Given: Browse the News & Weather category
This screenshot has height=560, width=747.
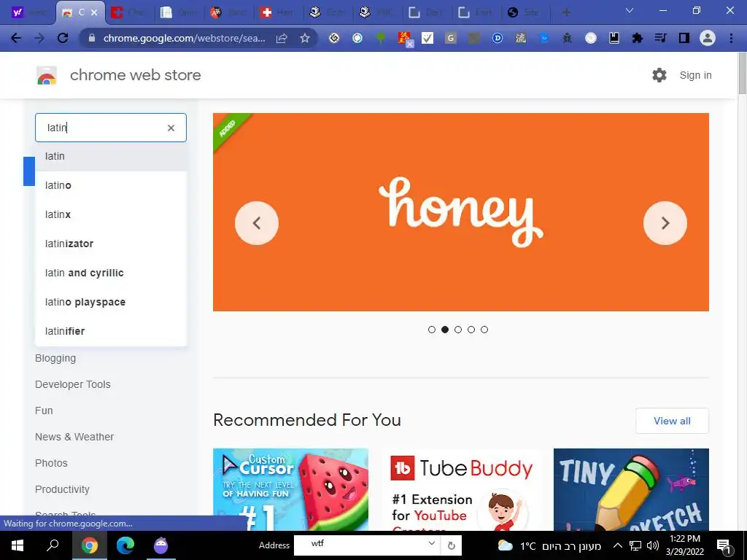Looking at the screenshot, I should [74, 437].
